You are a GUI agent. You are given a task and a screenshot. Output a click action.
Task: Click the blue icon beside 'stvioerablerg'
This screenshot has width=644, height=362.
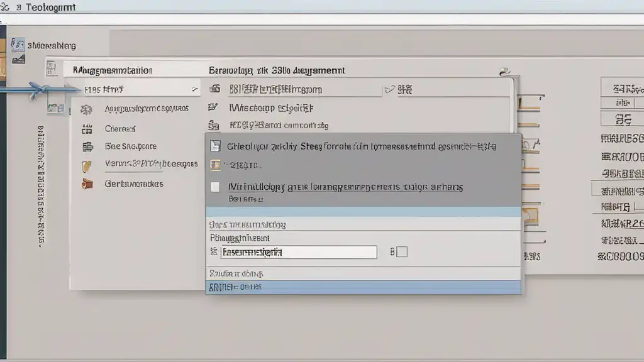tap(17, 44)
